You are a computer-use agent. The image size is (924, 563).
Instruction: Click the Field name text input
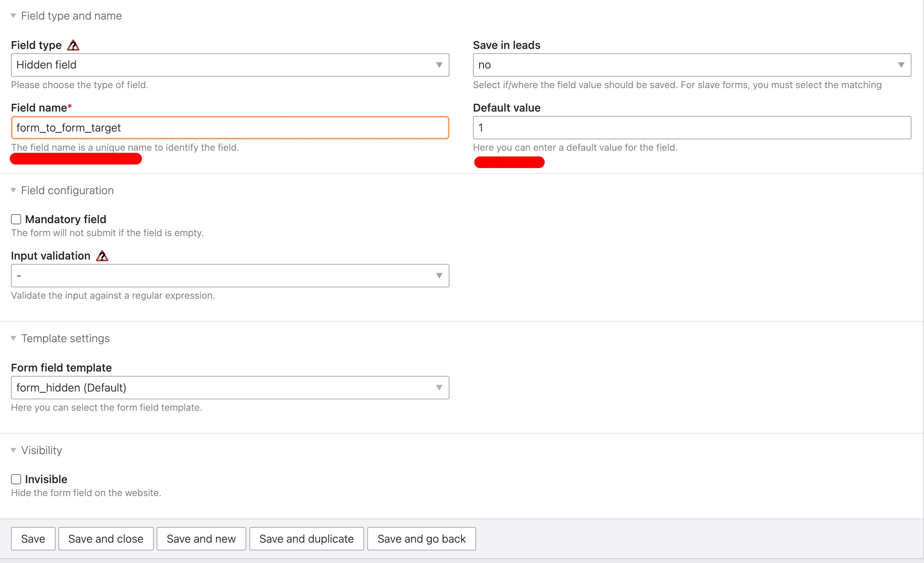tap(230, 128)
